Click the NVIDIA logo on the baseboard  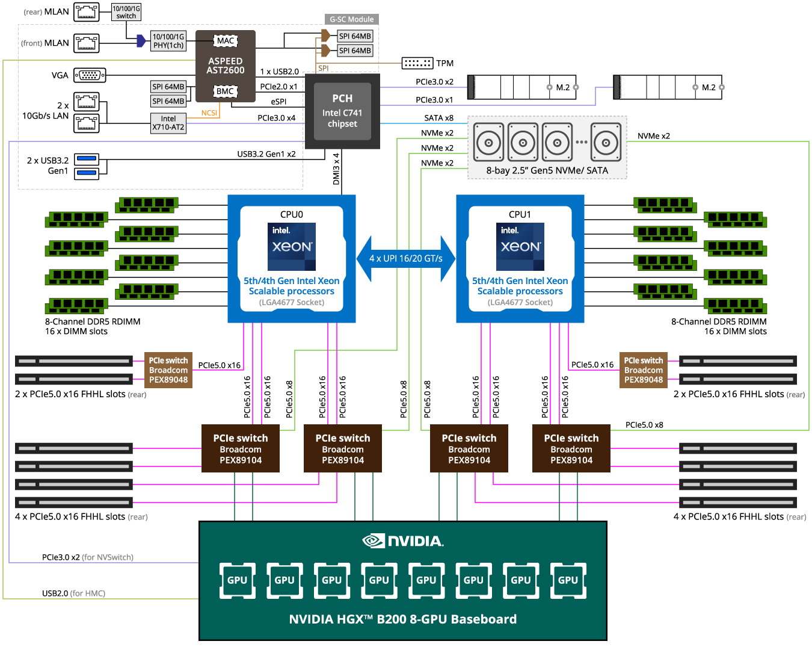tap(403, 540)
